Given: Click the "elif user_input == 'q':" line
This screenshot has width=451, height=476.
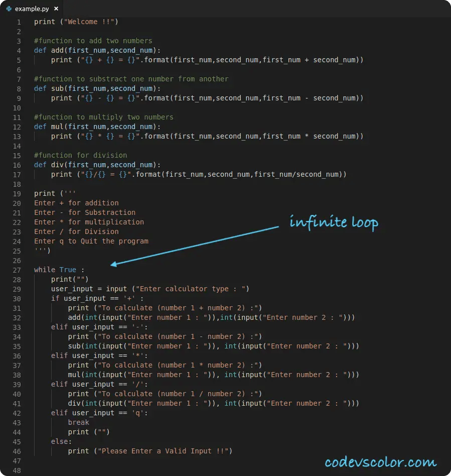Looking at the screenshot, I should pyautogui.click(x=99, y=413).
